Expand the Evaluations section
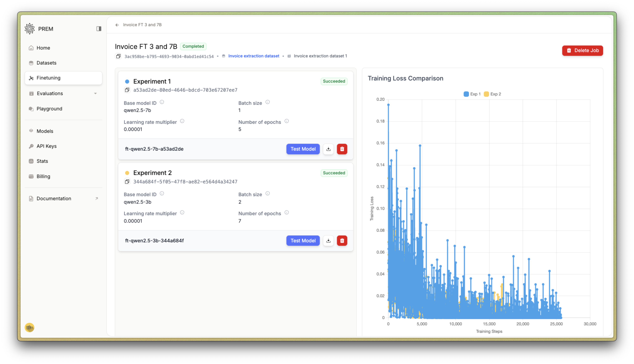 (95, 93)
